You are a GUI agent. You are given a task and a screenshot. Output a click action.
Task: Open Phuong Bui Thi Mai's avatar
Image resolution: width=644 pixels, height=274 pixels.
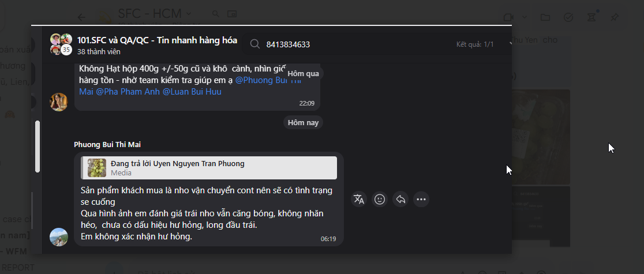pyautogui.click(x=59, y=237)
